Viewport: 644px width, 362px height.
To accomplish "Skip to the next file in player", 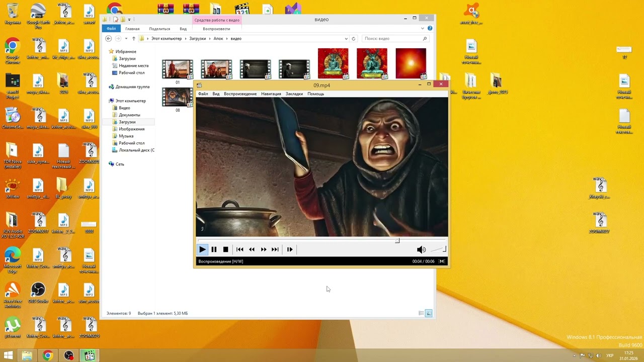I will [x=275, y=249].
